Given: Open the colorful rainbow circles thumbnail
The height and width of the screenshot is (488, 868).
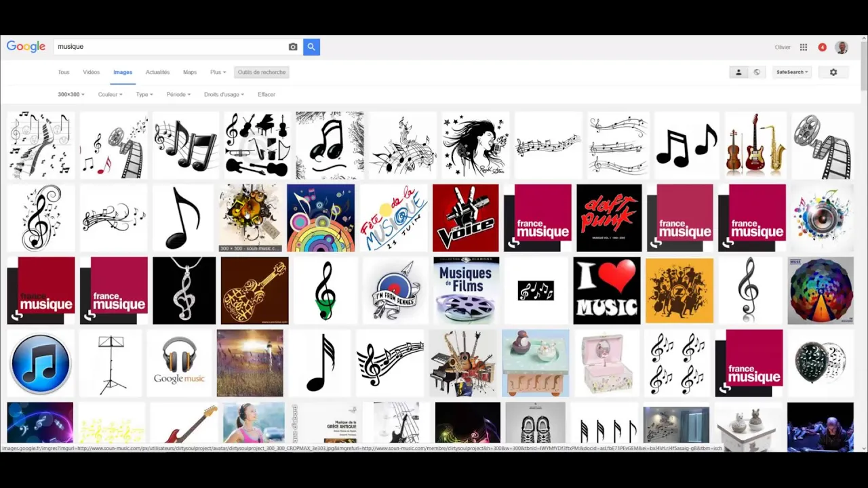Looking at the screenshot, I should [x=320, y=218].
